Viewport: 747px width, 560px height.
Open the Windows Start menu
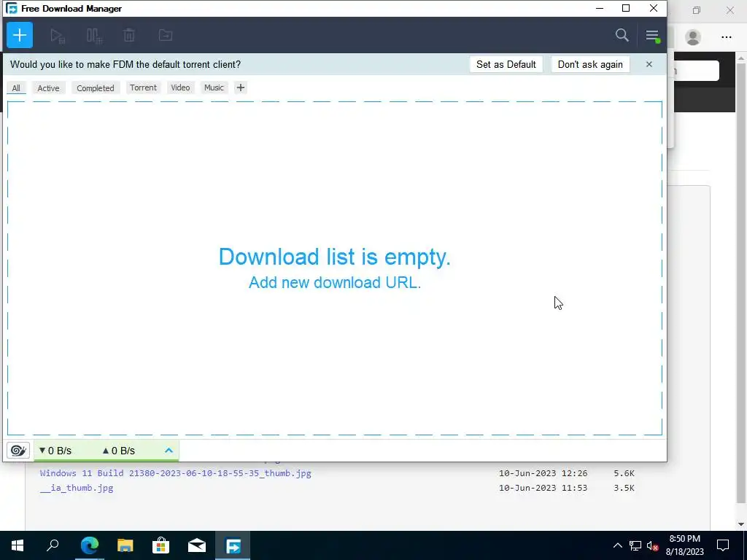coord(18,545)
